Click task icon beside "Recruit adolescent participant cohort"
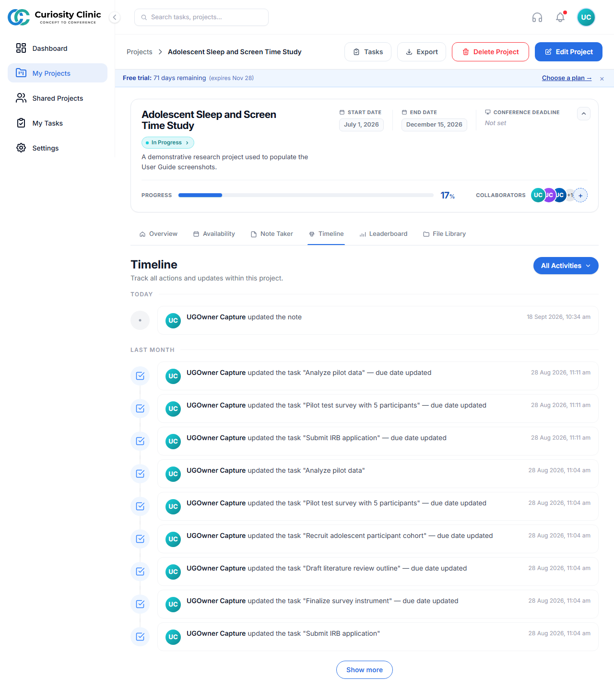The width and height of the screenshot is (614, 700). click(x=140, y=539)
